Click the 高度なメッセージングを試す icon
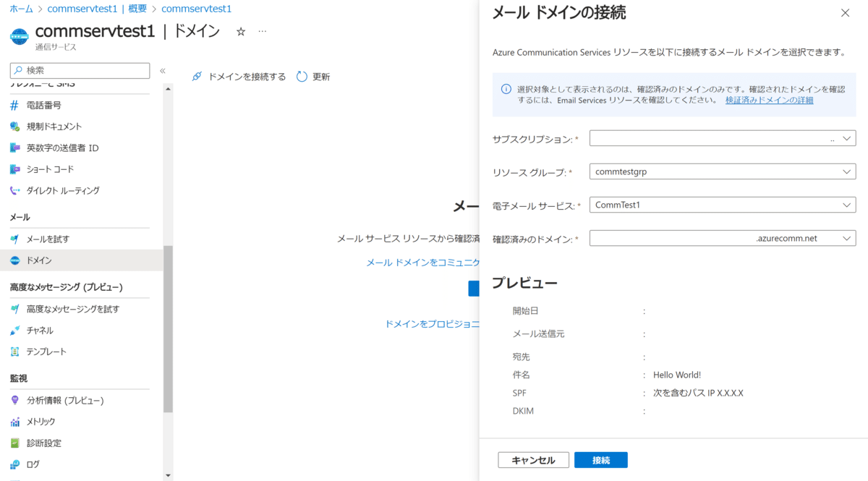This screenshot has width=868, height=481. pos(14,310)
